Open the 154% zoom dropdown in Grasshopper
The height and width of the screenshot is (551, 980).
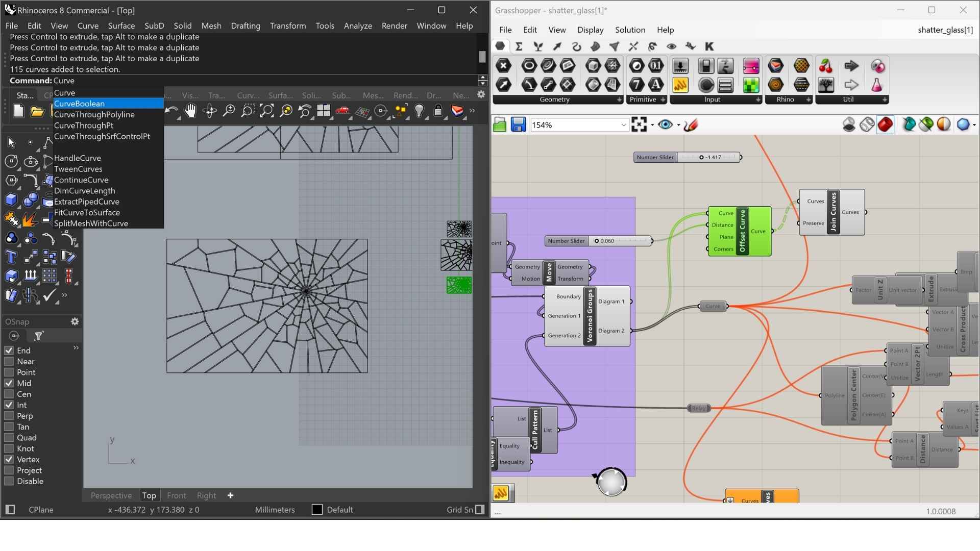623,125
